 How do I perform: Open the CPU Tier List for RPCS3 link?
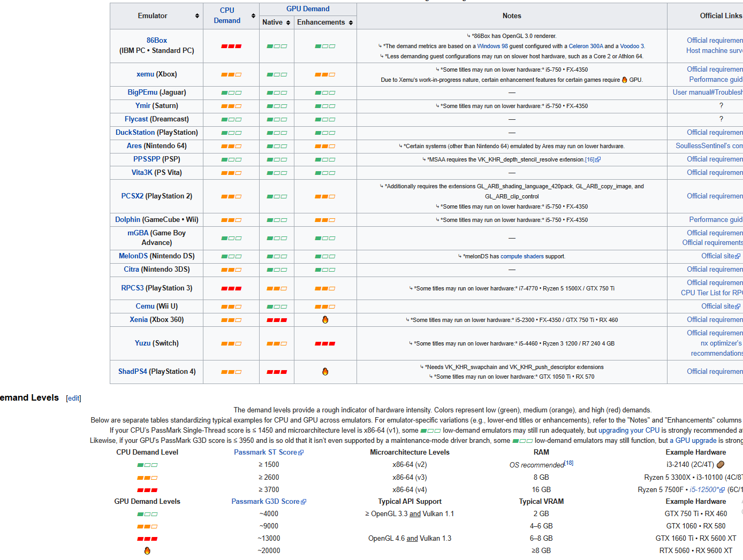712,293
